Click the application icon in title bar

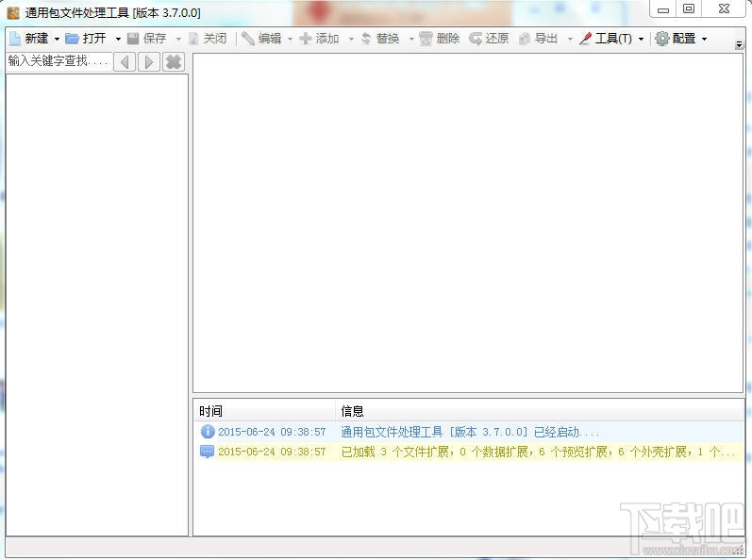coord(13,12)
